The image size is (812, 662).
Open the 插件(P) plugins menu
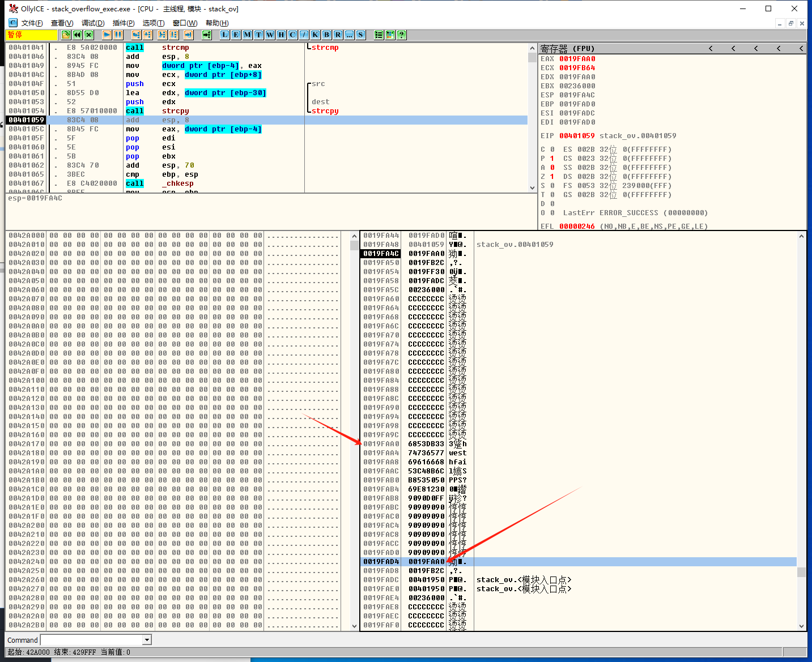click(x=123, y=23)
